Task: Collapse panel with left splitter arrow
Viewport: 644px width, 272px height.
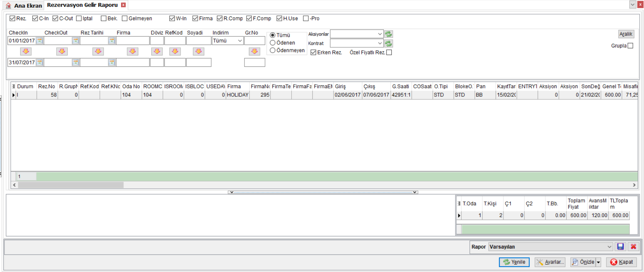Action: click(x=231, y=192)
